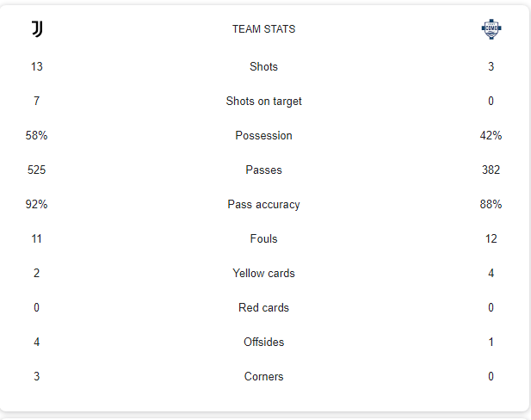
Task: Click the Shots stat label
Action: point(263,66)
